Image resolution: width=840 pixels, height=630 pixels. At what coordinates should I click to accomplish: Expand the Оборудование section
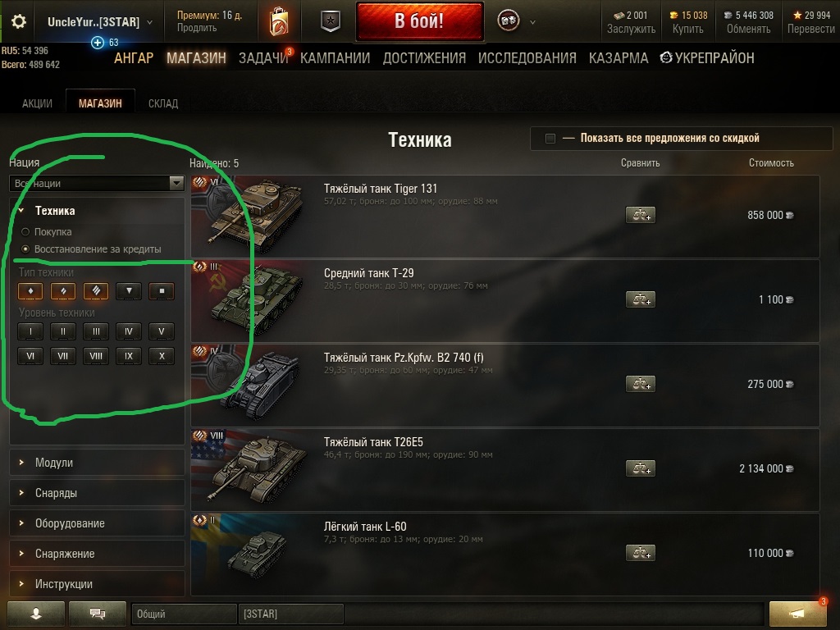(97, 523)
